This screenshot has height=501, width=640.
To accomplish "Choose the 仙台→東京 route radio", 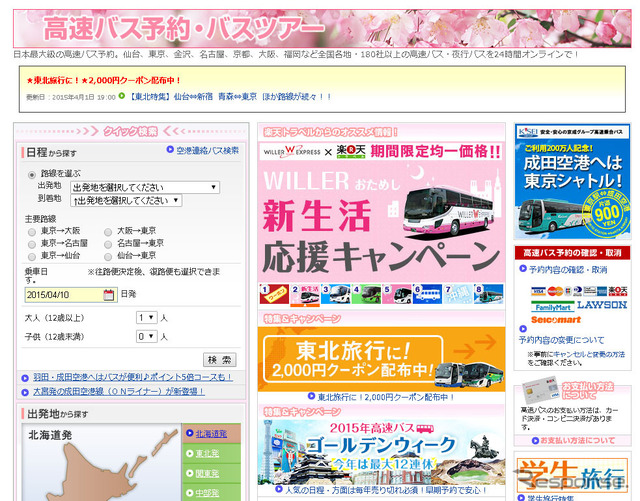I will 108,257.
